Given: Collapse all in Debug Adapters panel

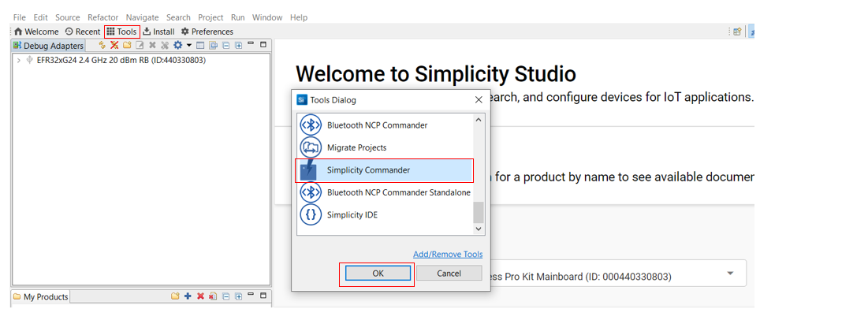Looking at the screenshot, I should tap(225, 45).
